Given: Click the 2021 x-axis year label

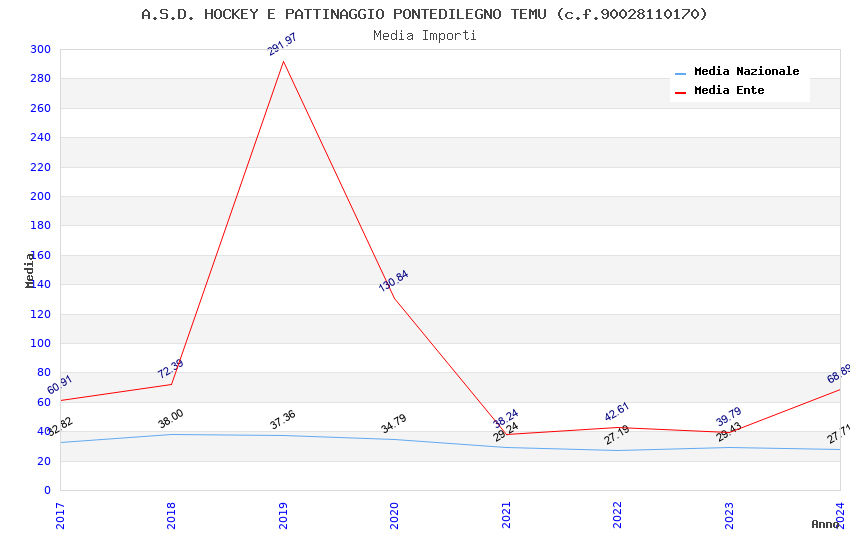Looking at the screenshot, I should click(x=506, y=516).
